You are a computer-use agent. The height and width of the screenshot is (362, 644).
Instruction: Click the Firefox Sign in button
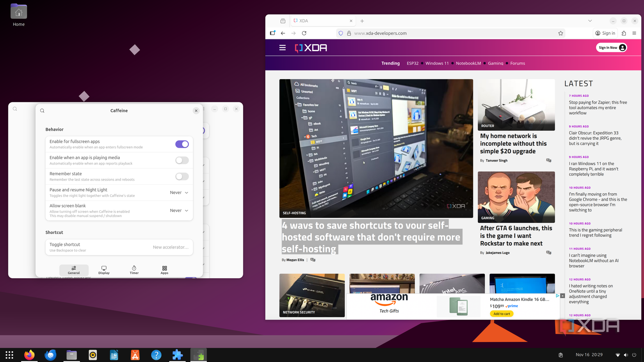coord(605,33)
